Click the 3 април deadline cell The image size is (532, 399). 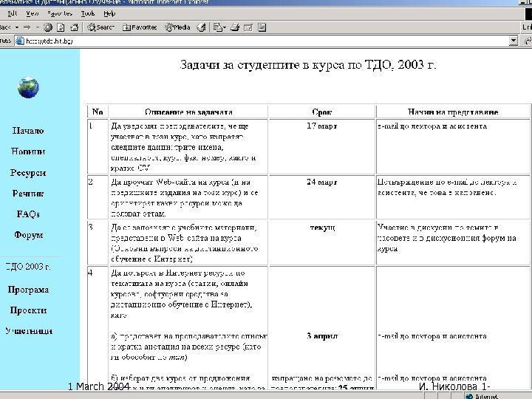[322, 336]
